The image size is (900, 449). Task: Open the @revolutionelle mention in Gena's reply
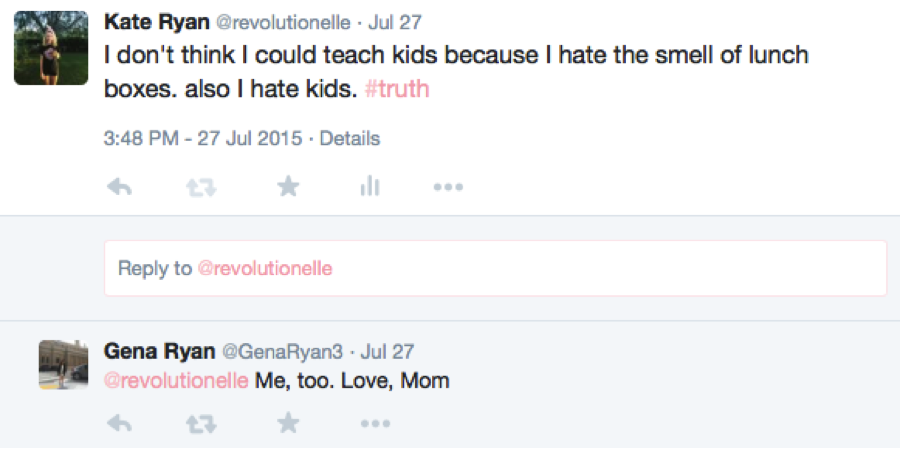tap(176, 380)
